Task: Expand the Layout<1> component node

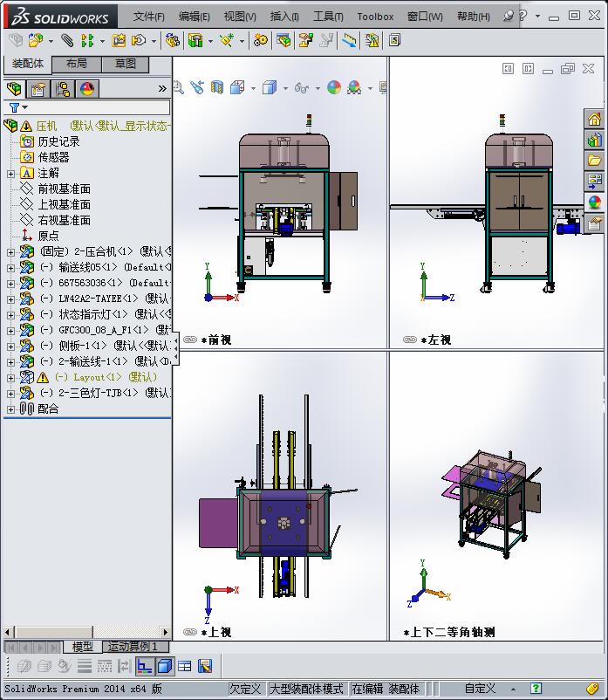Action: [x=10, y=378]
